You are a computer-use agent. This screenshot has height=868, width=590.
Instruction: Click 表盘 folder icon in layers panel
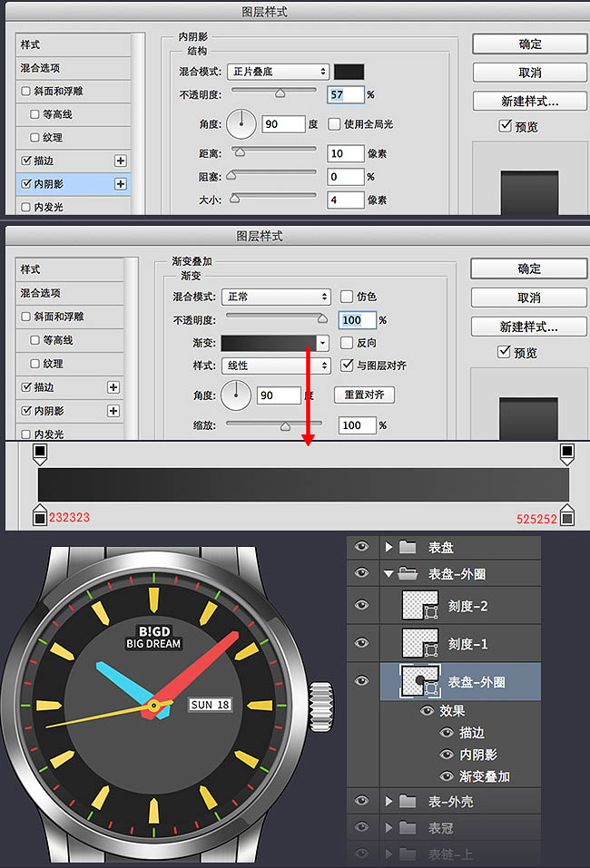[408, 547]
